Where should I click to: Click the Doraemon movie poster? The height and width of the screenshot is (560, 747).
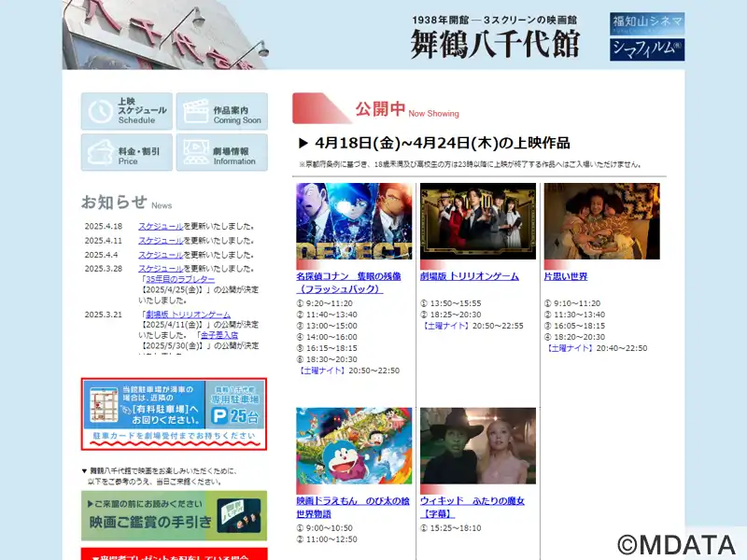354,446
